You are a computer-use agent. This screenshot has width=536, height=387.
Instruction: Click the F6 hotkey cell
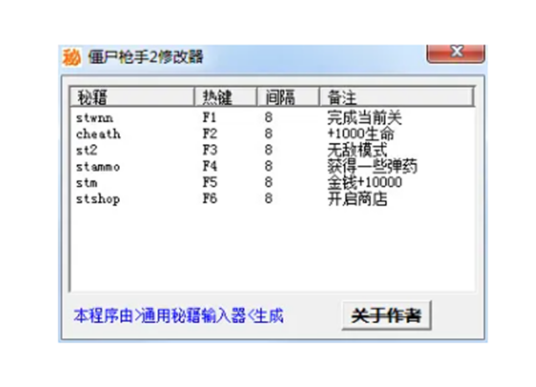click(210, 198)
